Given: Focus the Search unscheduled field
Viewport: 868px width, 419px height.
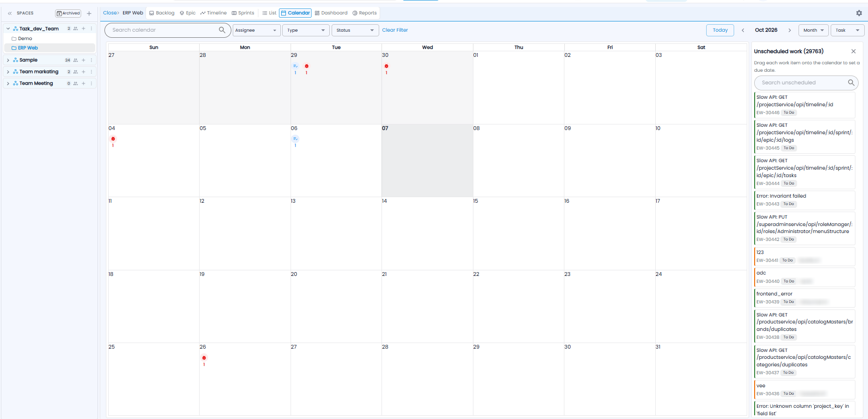Looking at the screenshot, I should [x=806, y=83].
